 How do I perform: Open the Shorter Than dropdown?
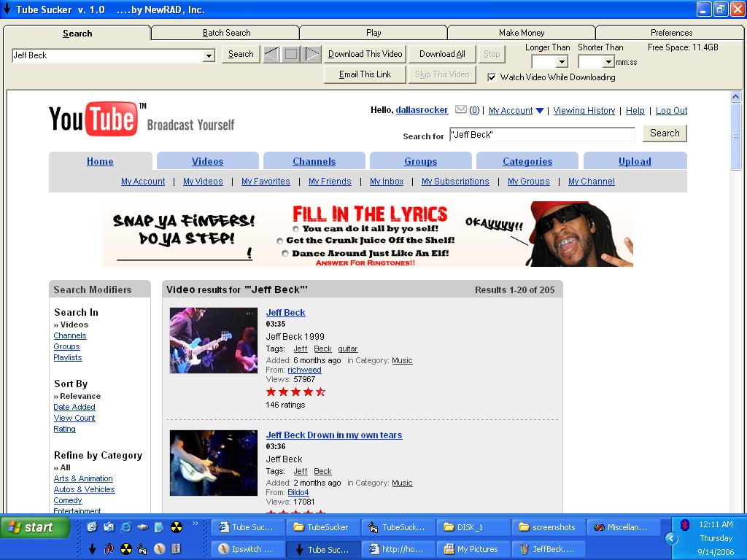pos(608,62)
